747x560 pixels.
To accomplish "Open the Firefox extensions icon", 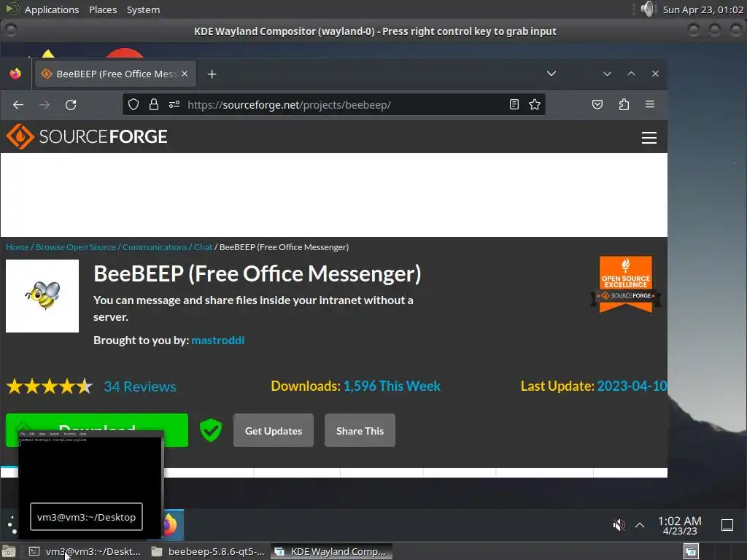I will coord(624,105).
